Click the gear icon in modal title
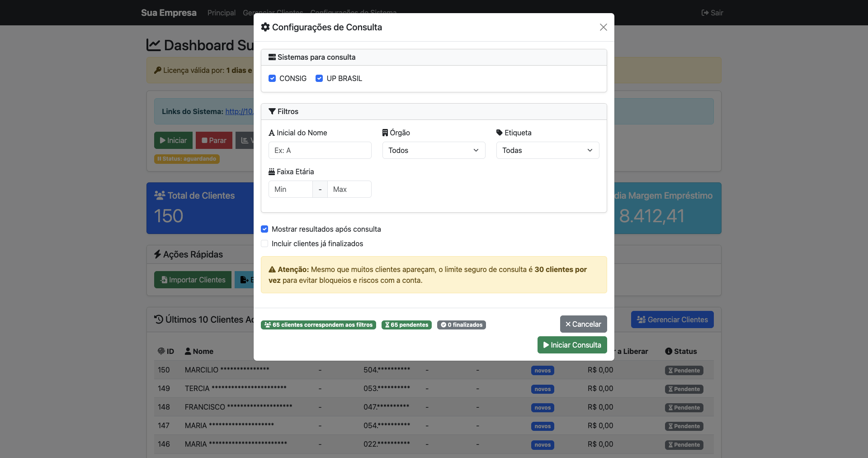 (x=265, y=27)
